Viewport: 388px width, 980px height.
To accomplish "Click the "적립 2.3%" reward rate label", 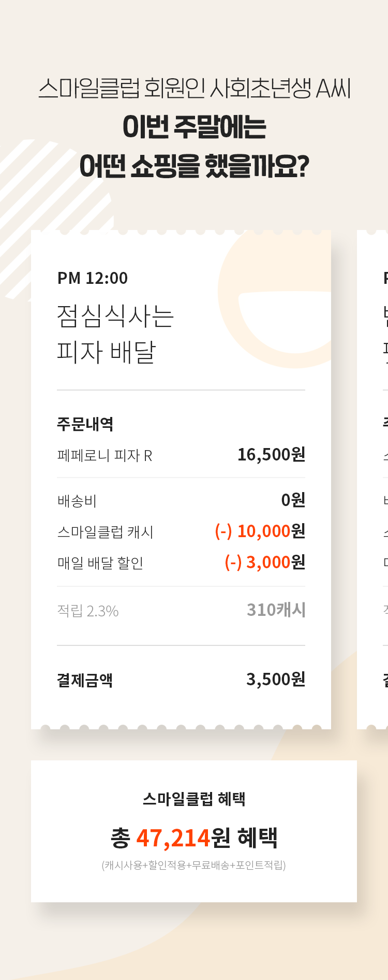I will click(88, 611).
